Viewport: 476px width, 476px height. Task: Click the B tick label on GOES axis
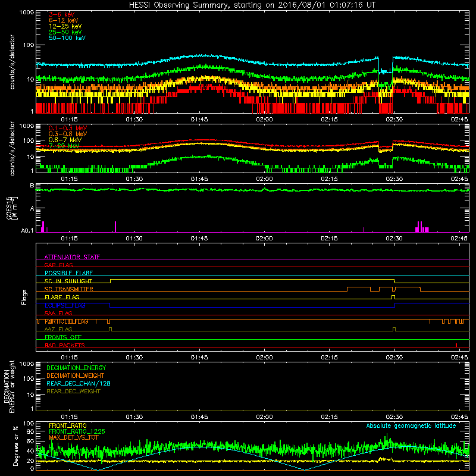coord(32,186)
